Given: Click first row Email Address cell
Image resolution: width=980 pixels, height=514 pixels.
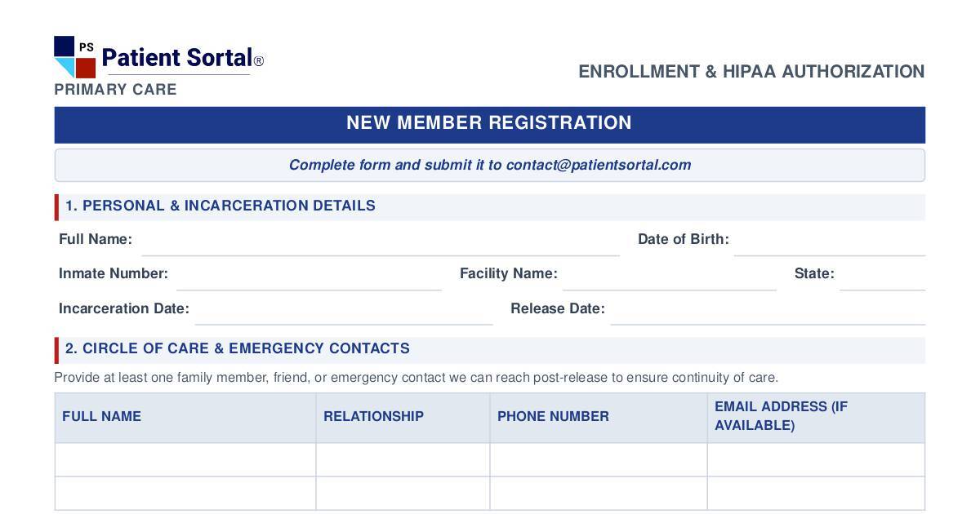Looking at the screenshot, I should [816, 459].
